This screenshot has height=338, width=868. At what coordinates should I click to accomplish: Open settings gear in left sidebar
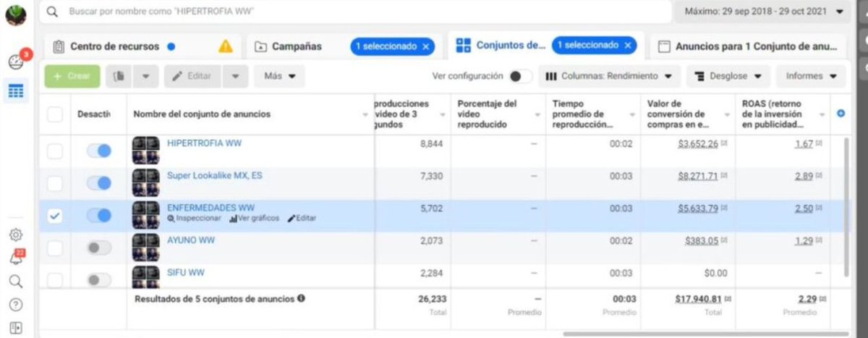click(x=16, y=235)
